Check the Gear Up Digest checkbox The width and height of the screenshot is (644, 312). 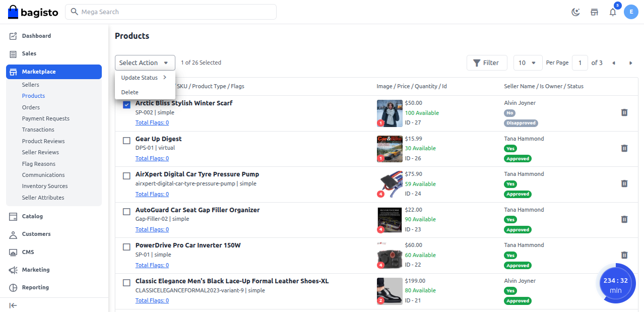click(x=127, y=140)
